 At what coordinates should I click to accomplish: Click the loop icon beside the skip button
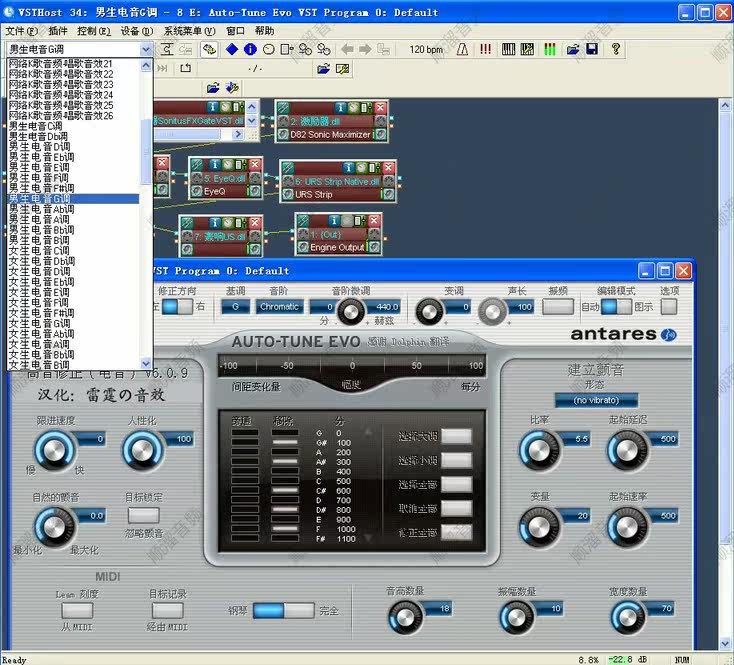(185, 68)
